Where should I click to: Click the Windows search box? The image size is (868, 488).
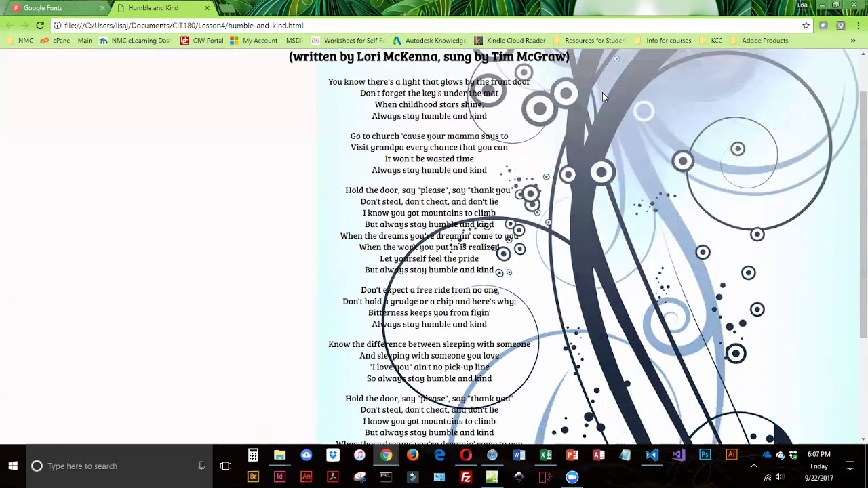[x=119, y=466]
